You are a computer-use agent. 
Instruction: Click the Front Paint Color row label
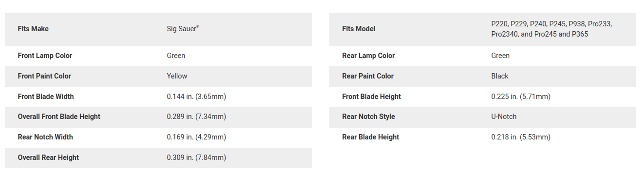[x=44, y=76]
